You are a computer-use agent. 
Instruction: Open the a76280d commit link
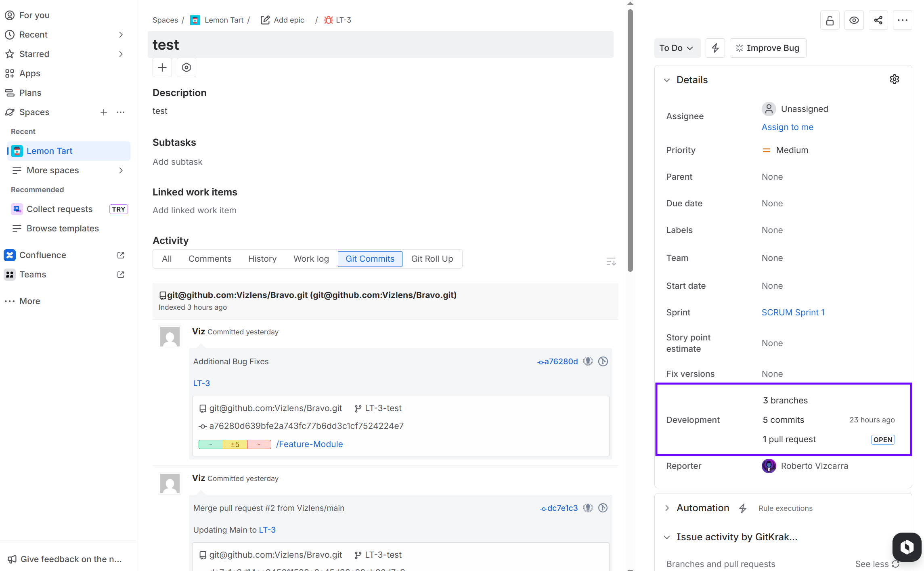560,361
